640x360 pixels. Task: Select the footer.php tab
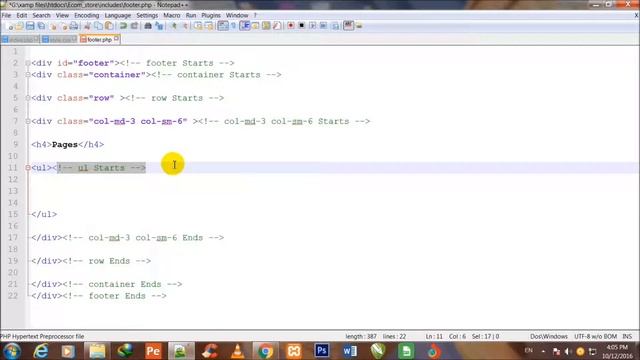coord(99,40)
